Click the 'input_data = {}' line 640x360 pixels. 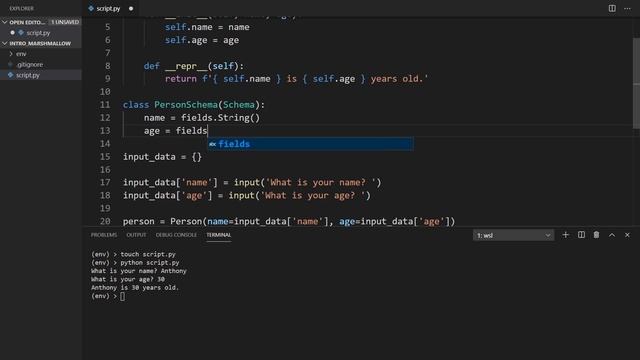pyautogui.click(x=162, y=157)
